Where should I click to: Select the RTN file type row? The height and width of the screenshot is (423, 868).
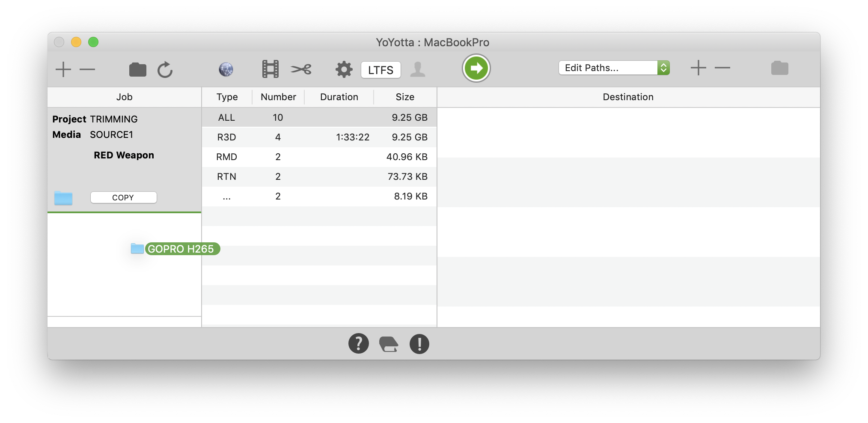(319, 176)
